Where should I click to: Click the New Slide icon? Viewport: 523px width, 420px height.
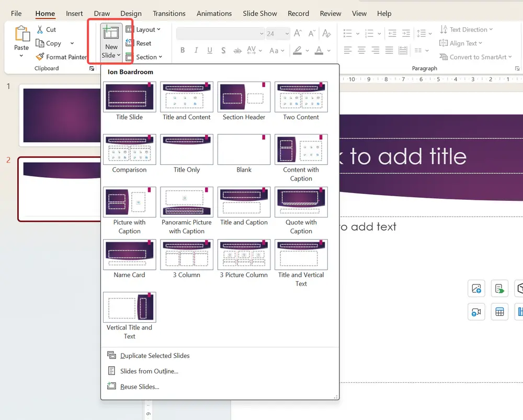[111, 33]
